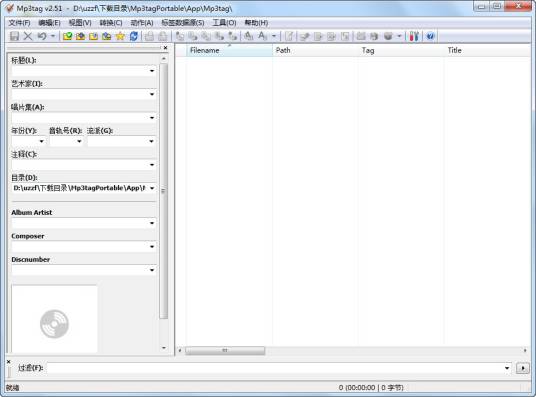
Task: Open the 标签数据源(S) menu
Action: coord(183,23)
